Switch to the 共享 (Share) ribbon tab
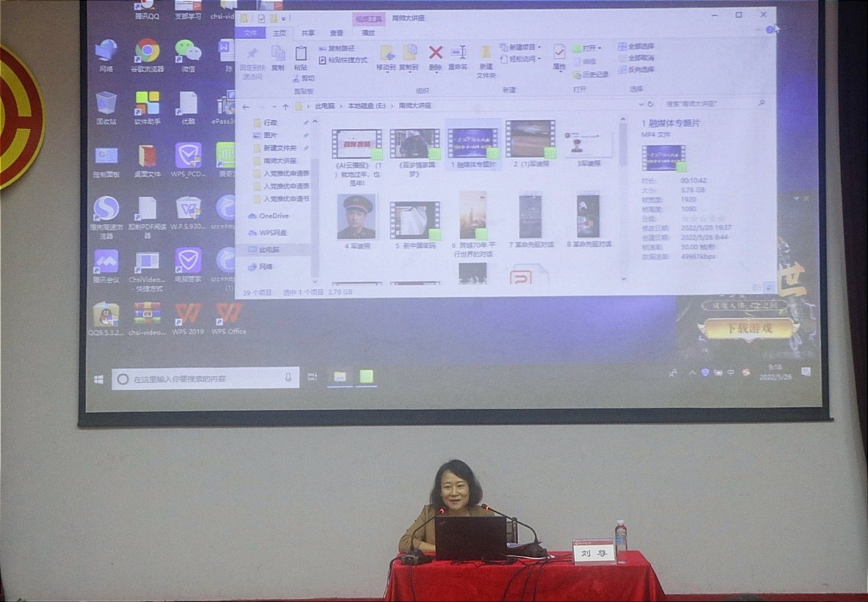868x602 pixels. (x=307, y=33)
